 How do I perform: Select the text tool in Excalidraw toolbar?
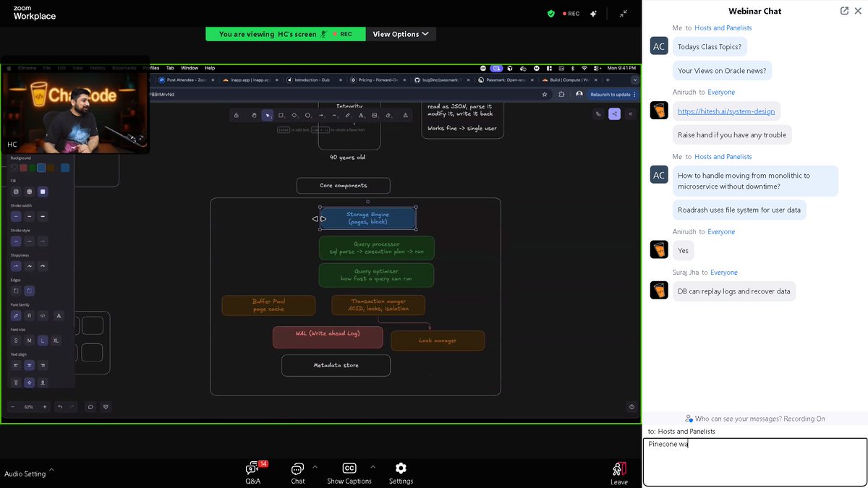[x=361, y=115]
